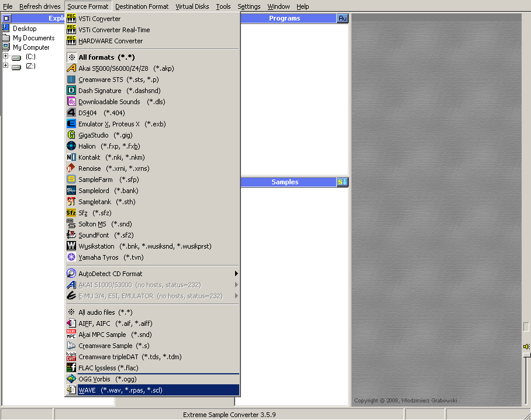The width and height of the screenshot is (531, 420).
Task: Click the Wusikstation W icon
Action: [71, 246]
